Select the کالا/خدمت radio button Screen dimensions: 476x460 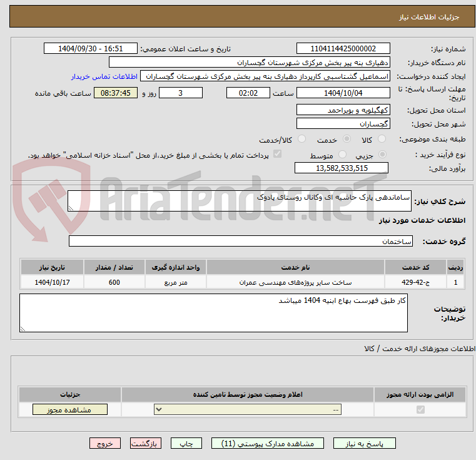pyautogui.click(x=301, y=139)
